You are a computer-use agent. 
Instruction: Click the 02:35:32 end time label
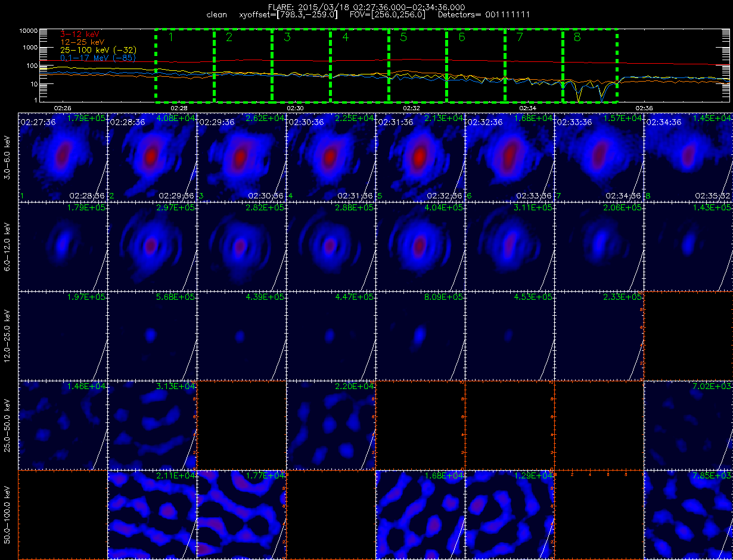click(x=712, y=195)
